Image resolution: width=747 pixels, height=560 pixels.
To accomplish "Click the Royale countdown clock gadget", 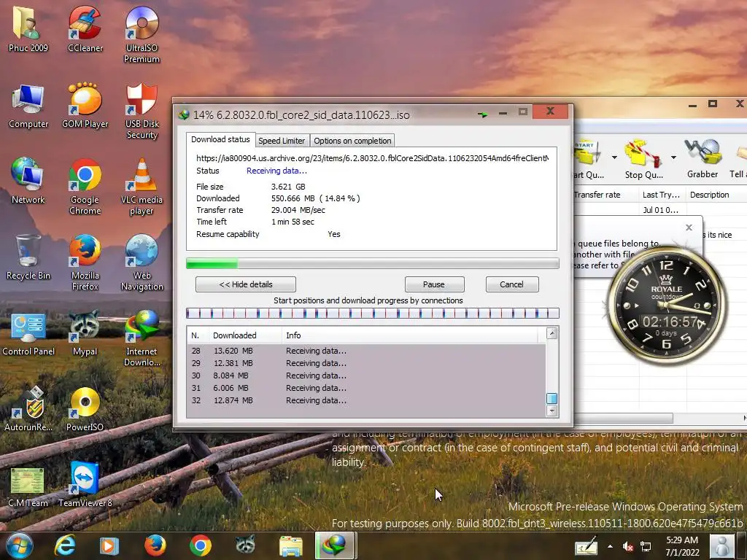I will pyautogui.click(x=667, y=306).
